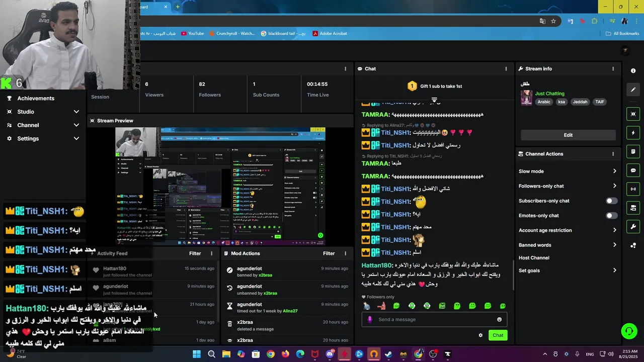Open OBS Studio from the taskbar
644x362 pixels.
click(433, 354)
